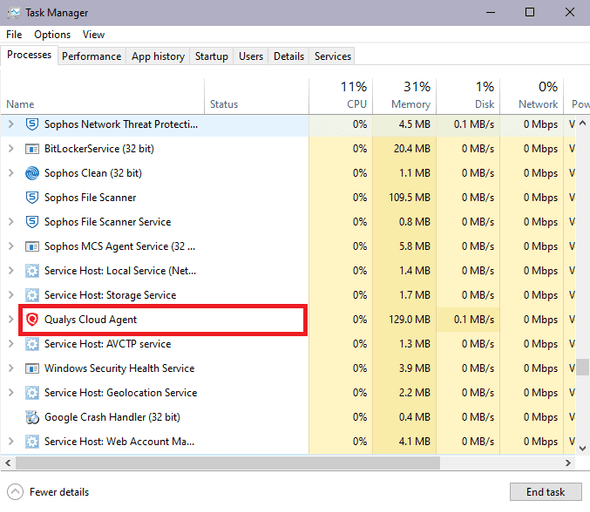Select the 109.5 MB memory value
This screenshot has height=512, width=590.
(x=409, y=198)
